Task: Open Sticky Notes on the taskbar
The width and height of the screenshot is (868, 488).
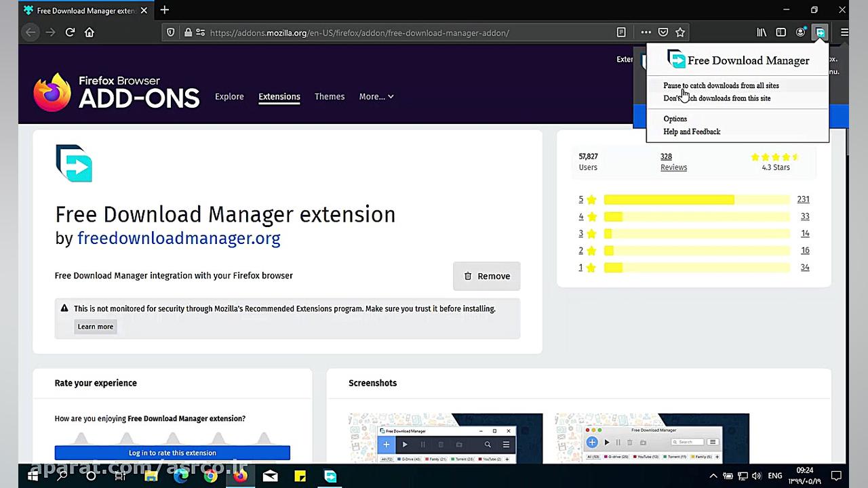Action: [300, 476]
